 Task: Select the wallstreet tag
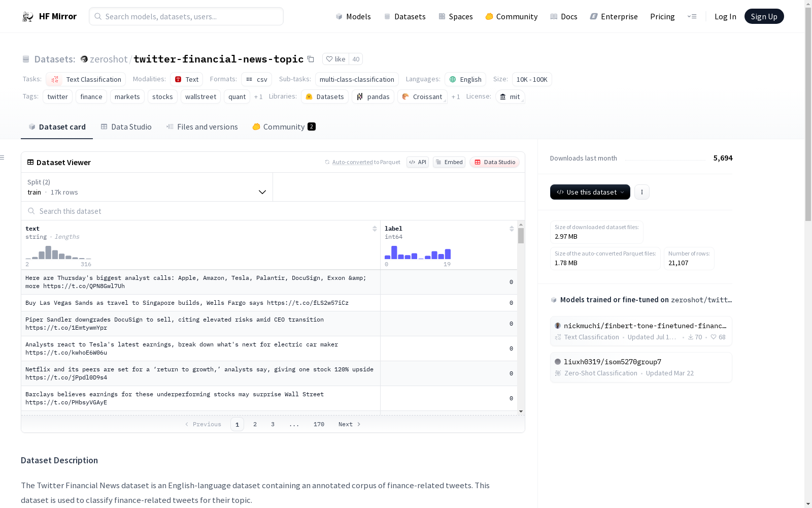[200, 97]
